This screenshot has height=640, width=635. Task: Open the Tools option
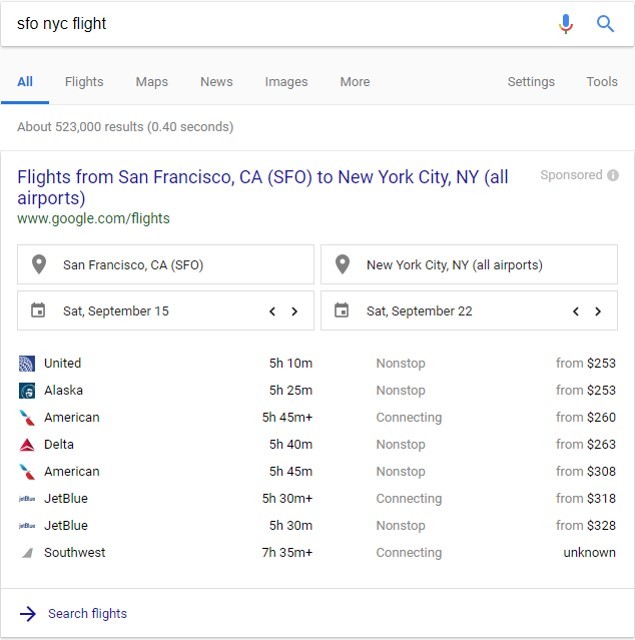(x=602, y=82)
